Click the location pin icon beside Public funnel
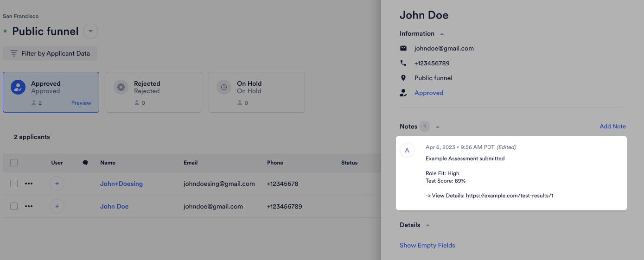This screenshot has width=644, height=260. click(x=403, y=78)
